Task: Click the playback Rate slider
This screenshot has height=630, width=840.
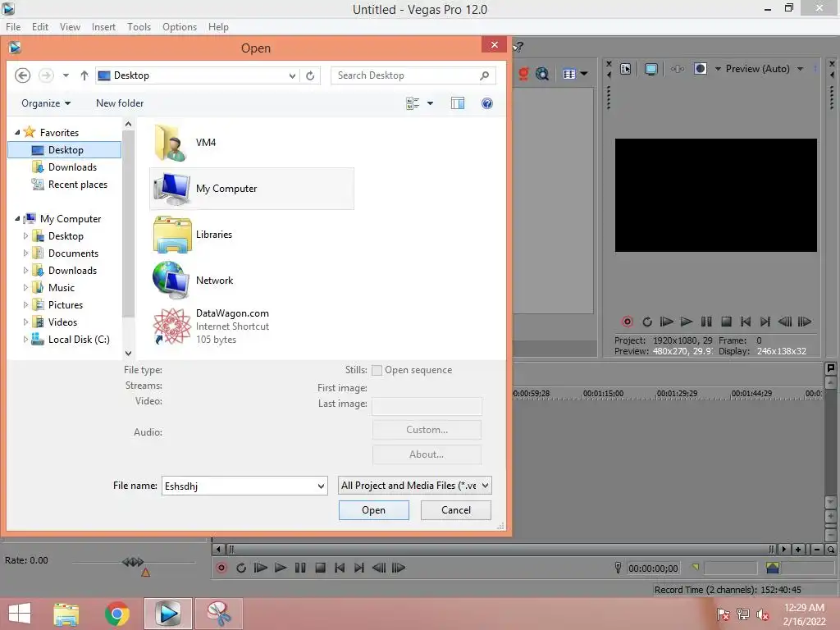Action: point(133,562)
